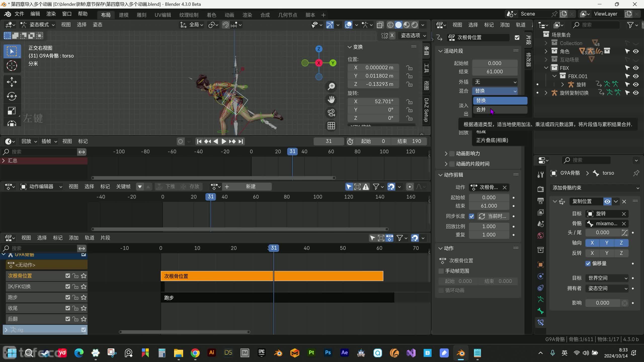Switch to the 几何节点 workspace tab

click(288, 15)
